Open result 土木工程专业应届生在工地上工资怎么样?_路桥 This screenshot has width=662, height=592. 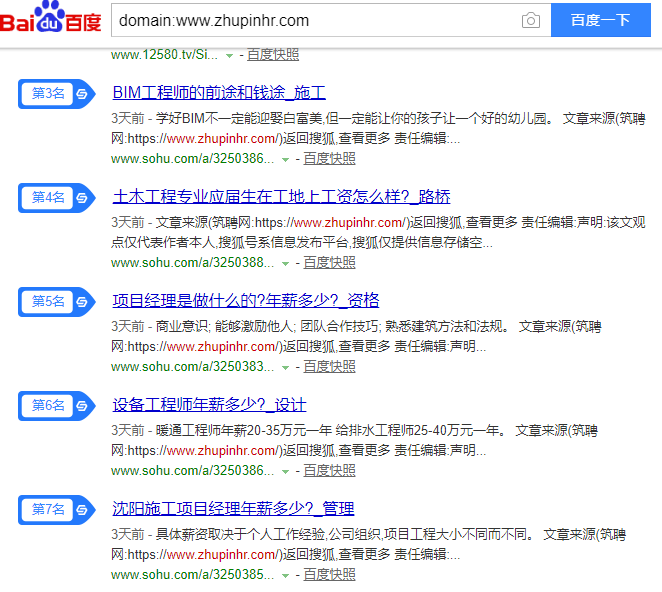click(282, 196)
